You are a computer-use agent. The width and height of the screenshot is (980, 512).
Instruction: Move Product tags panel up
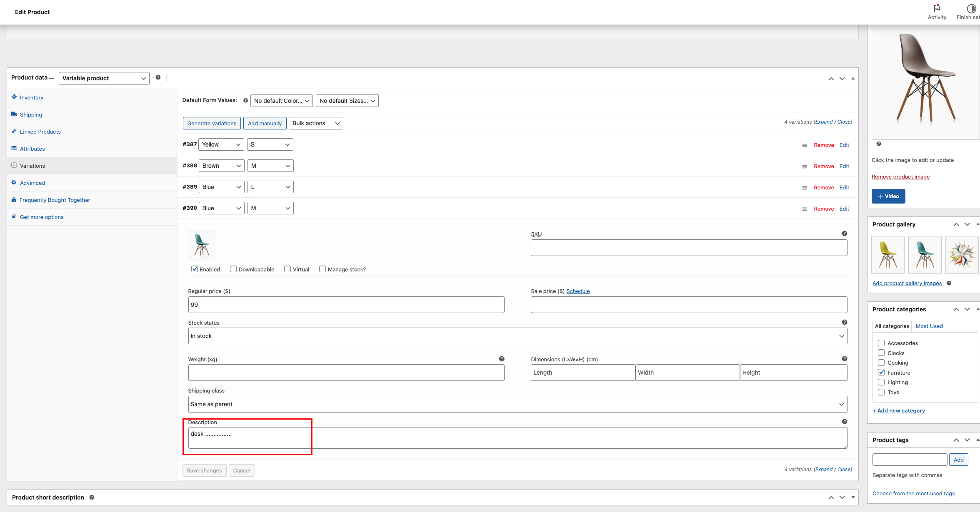click(956, 440)
